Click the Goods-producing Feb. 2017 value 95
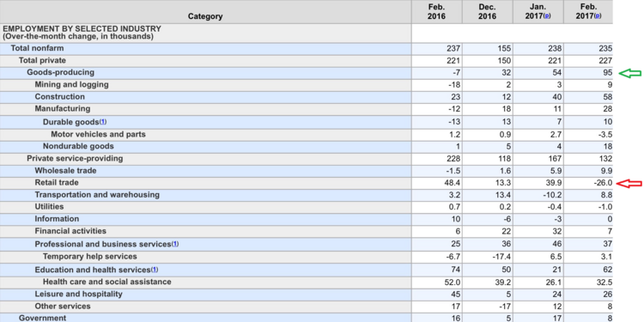The image size is (644, 322). click(x=608, y=73)
